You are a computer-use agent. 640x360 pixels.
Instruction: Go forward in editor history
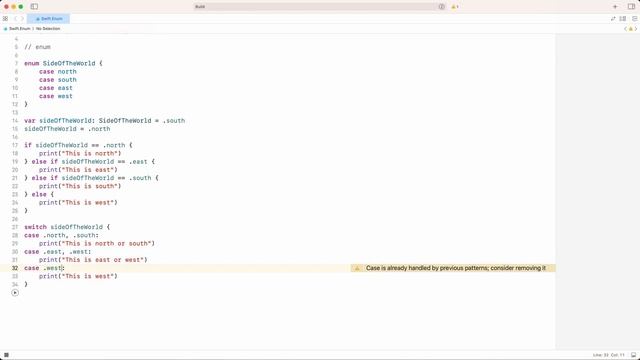22,19
